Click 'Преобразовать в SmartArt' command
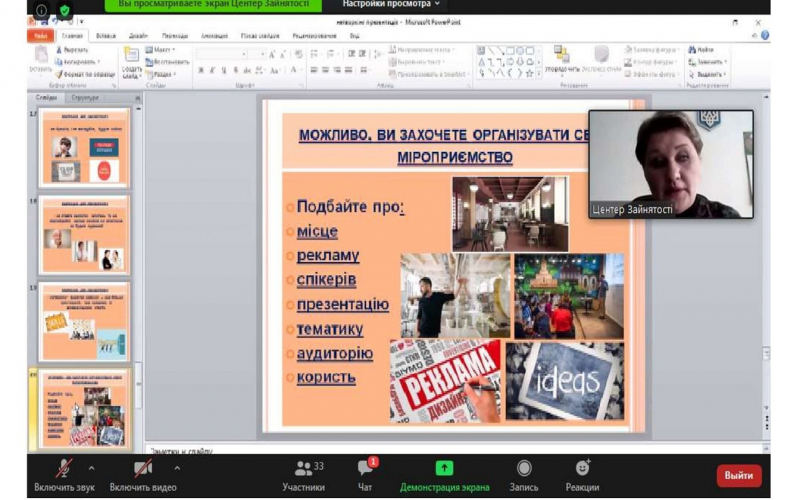Viewport: 800px width, 500px height. [x=428, y=74]
